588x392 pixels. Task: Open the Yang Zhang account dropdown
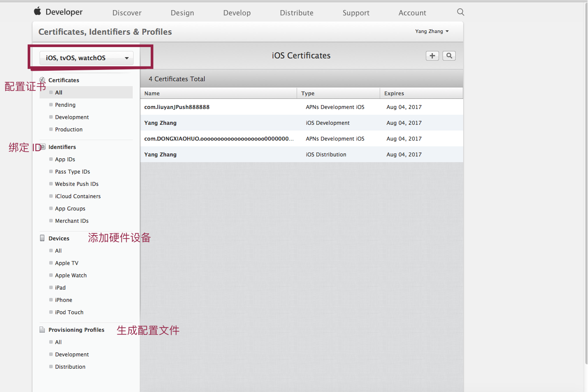point(432,31)
